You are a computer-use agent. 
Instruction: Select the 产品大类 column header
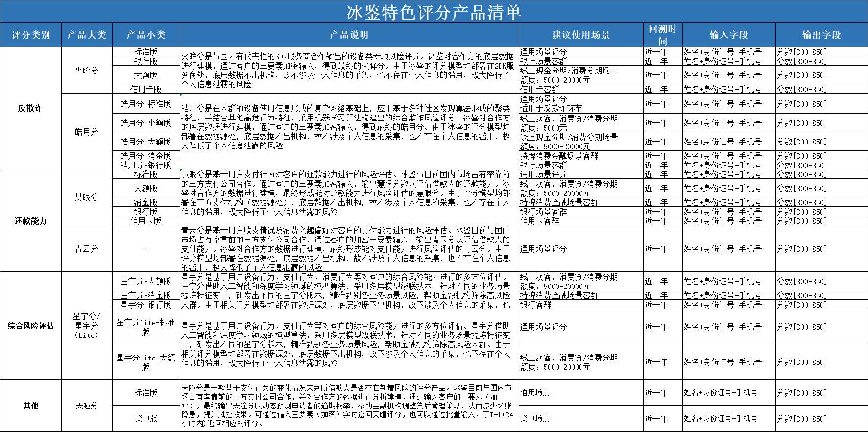click(x=87, y=35)
